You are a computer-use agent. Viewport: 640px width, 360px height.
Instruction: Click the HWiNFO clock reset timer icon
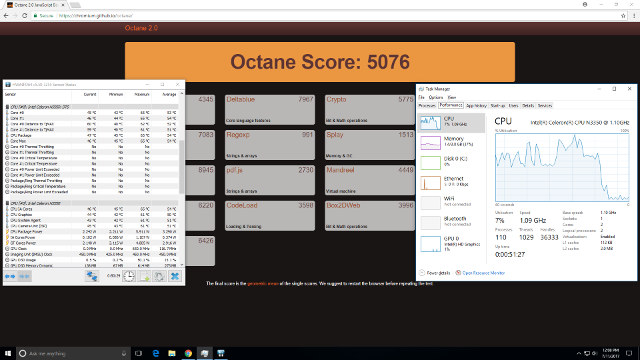tap(129, 276)
